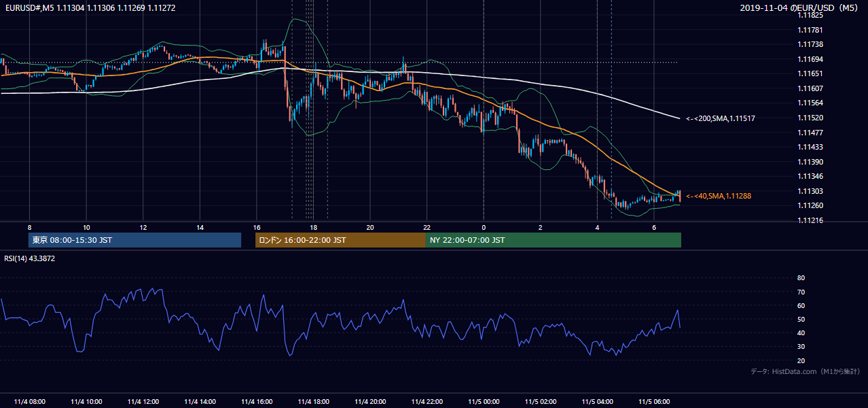Click hour label 0 under price chart
The height and width of the screenshot is (408, 868).
[484, 227]
